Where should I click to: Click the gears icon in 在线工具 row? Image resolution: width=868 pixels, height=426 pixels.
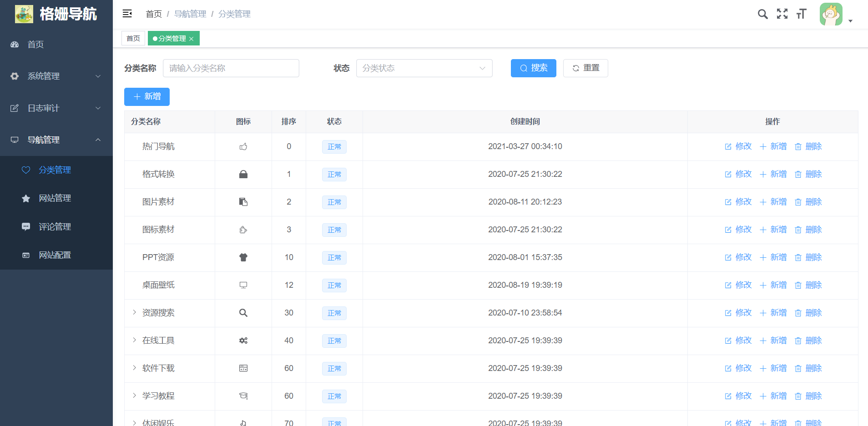243,341
